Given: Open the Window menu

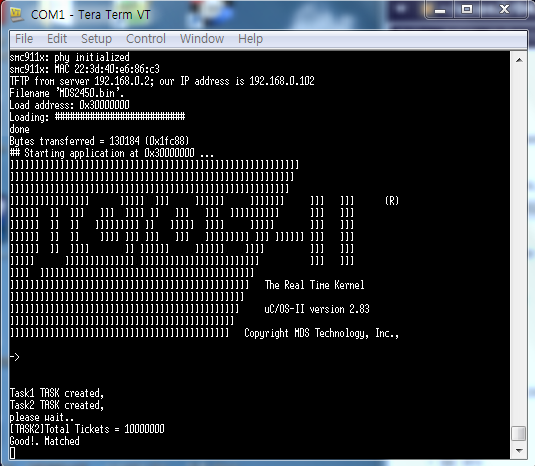Looking at the screenshot, I should [x=202, y=39].
